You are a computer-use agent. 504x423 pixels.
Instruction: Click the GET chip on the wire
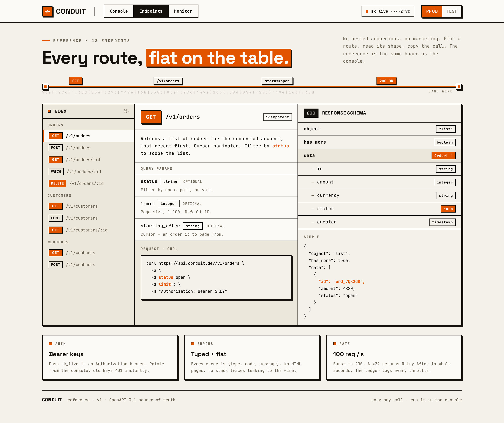(x=76, y=81)
